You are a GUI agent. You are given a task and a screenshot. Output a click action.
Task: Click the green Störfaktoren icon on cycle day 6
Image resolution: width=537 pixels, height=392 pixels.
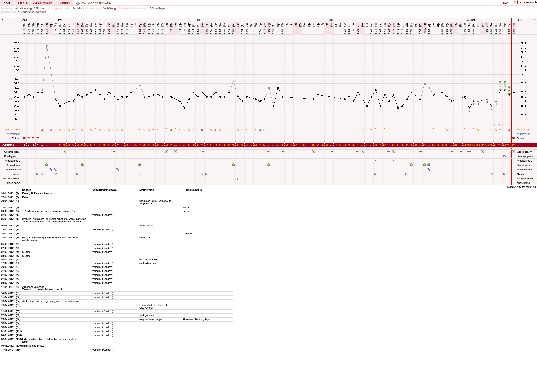pyautogui.click(x=47, y=165)
